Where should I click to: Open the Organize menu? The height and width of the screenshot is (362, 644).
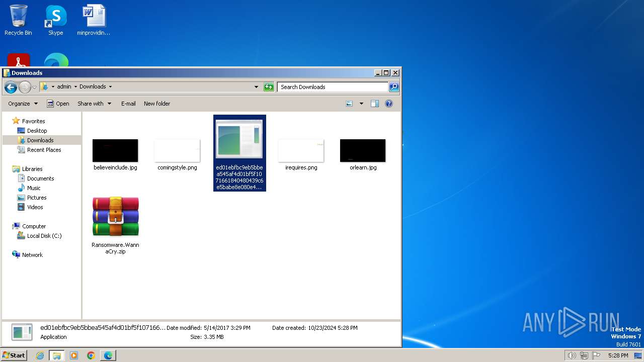point(23,104)
